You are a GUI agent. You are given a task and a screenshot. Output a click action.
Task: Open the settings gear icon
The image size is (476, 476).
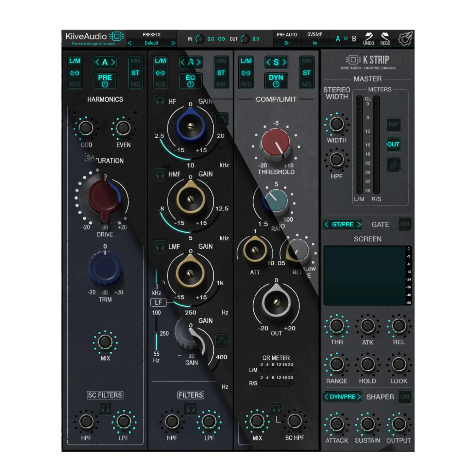tap(405, 39)
